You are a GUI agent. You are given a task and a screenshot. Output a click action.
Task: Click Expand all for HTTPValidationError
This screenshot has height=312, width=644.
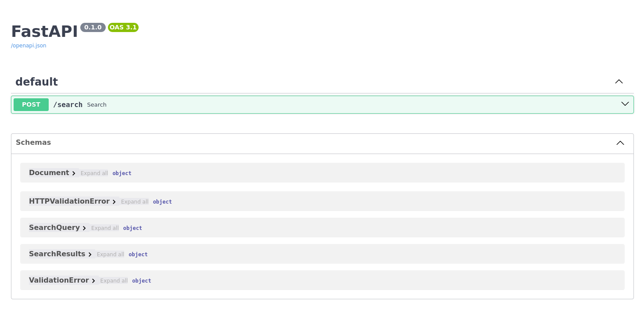pyautogui.click(x=135, y=201)
